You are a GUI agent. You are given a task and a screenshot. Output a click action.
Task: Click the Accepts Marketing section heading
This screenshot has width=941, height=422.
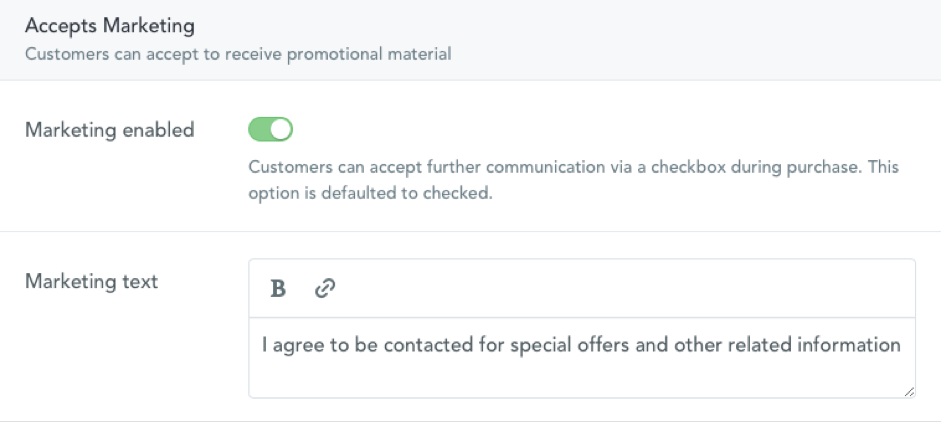pyautogui.click(x=110, y=26)
